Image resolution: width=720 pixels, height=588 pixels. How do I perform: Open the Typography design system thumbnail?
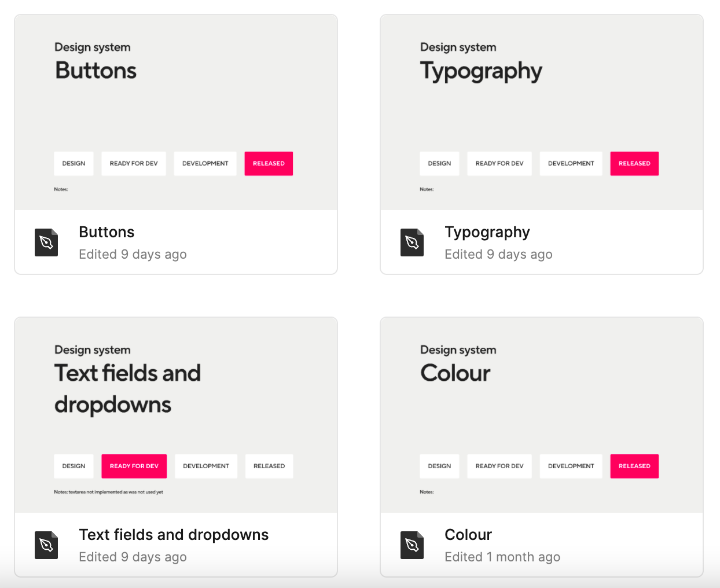542,112
